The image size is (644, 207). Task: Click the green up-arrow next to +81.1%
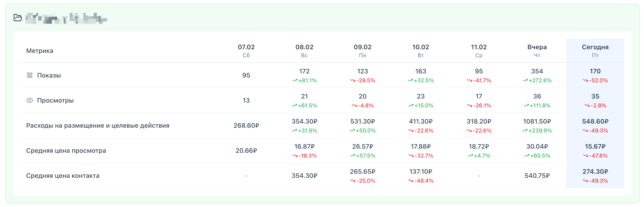click(295, 80)
